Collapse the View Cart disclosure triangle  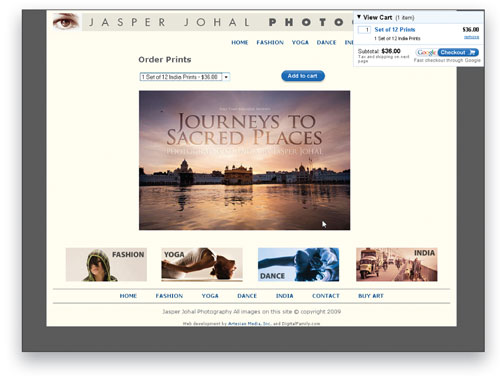tap(359, 17)
